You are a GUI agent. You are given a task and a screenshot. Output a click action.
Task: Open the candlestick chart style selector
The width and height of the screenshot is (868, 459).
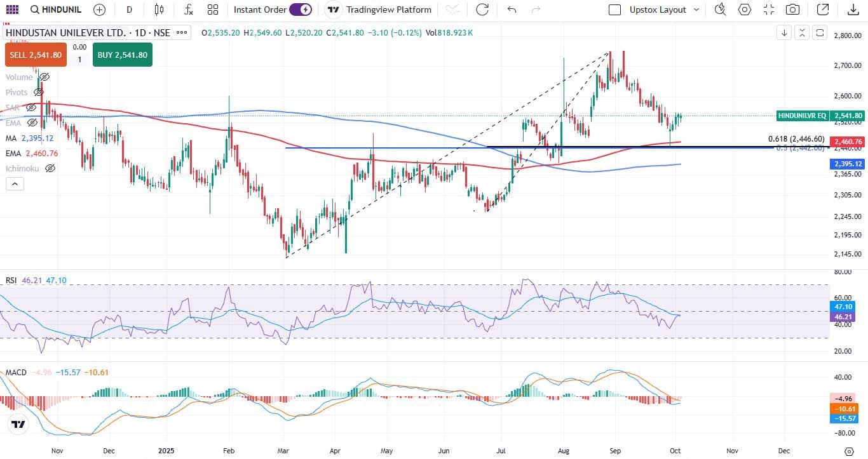(x=159, y=10)
